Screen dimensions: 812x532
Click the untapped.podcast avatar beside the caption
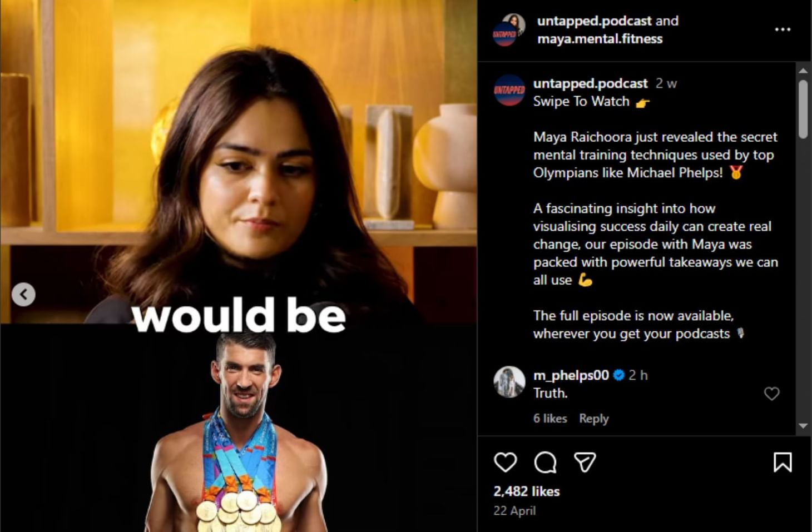point(509,90)
